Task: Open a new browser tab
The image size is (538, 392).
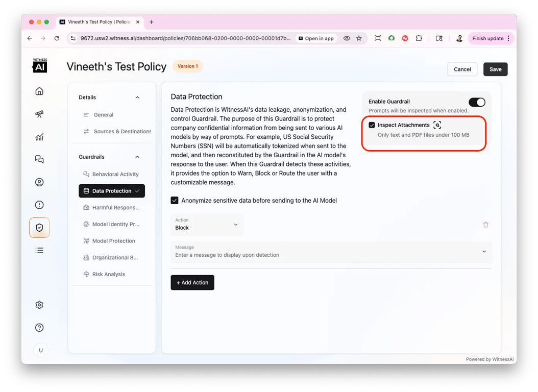Action: (151, 22)
